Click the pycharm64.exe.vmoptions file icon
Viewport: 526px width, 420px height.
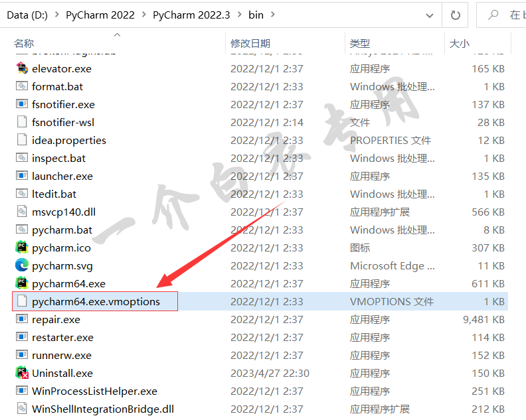click(x=22, y=301)
